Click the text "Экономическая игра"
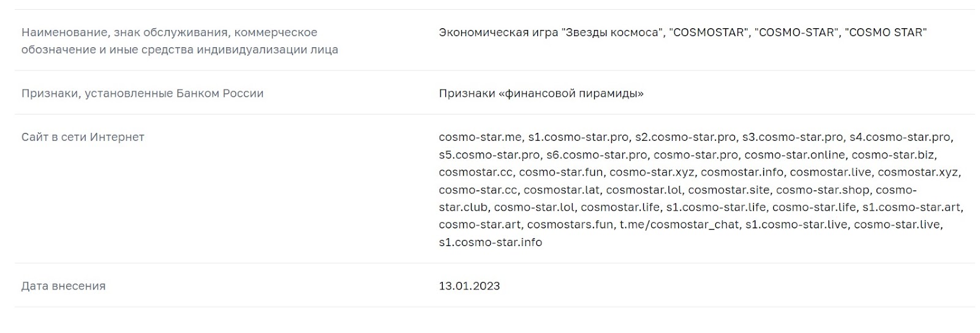The image size is (980, 333). pyautogui.click(x=497, y=32)
